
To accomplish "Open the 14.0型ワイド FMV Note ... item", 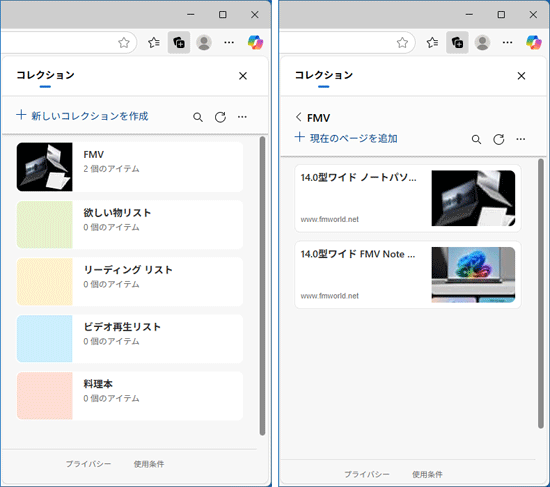I will pyautogui.click(x=408, y=275).
